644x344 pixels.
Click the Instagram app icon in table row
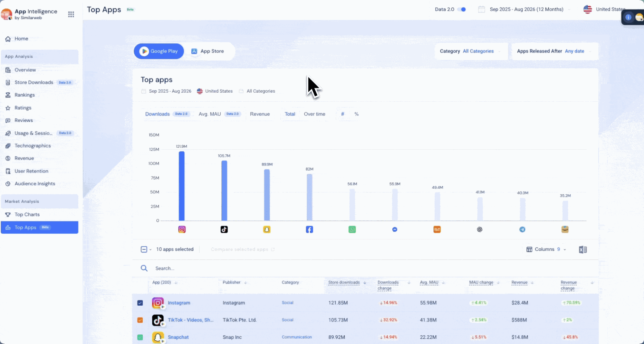pos(158,303)
